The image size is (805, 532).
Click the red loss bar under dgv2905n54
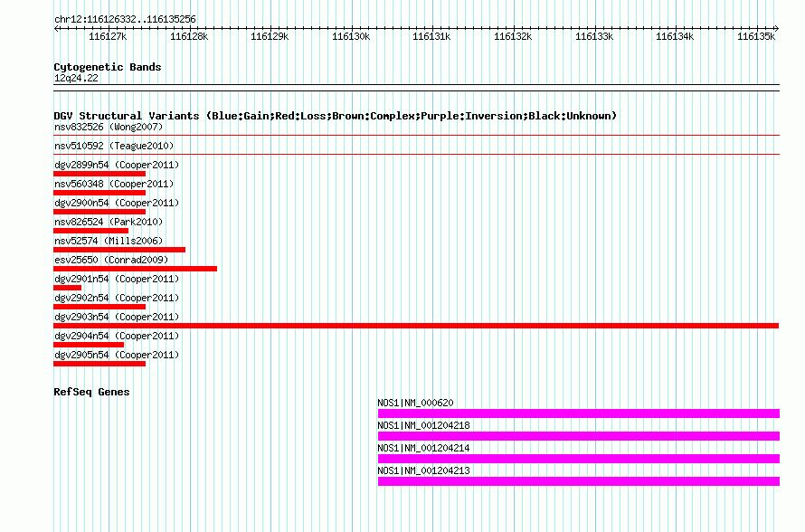pos(99,364)
